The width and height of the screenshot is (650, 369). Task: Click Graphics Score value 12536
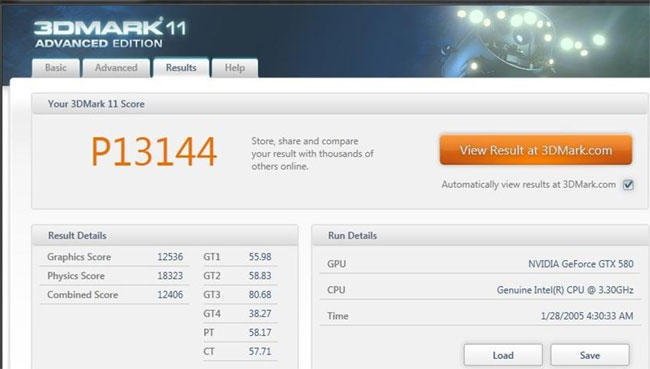click(170, 257)
